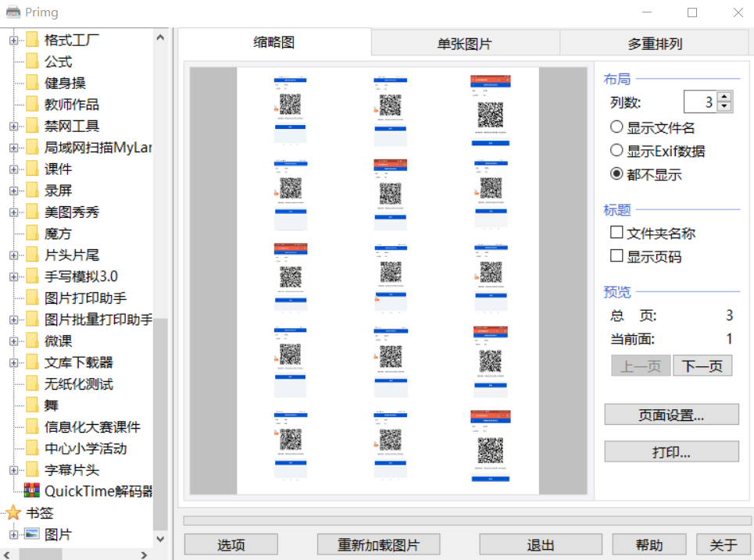754x560 pixels.
Task: Switch to the 多重排列 tab
Action: pos(655,45)
